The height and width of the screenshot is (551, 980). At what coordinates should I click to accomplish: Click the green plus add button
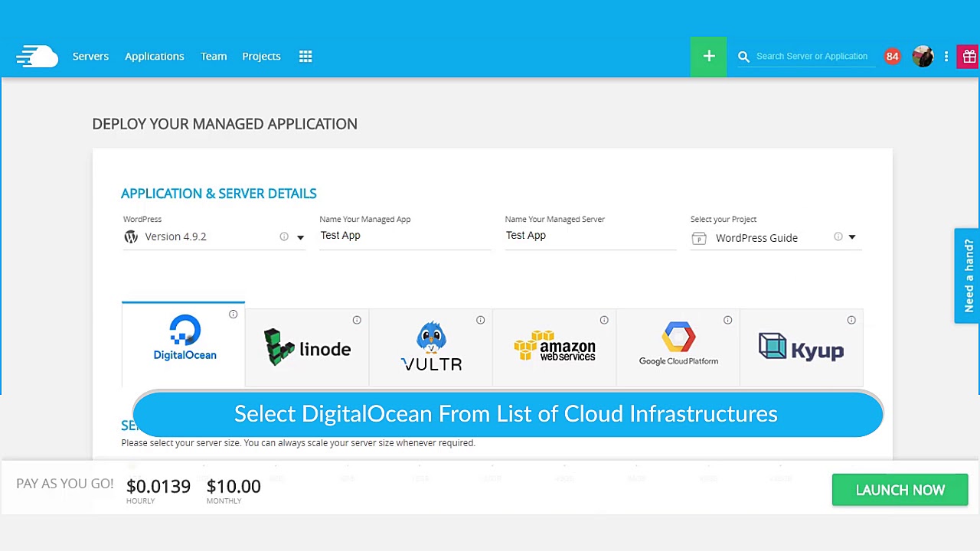point(708,56)
